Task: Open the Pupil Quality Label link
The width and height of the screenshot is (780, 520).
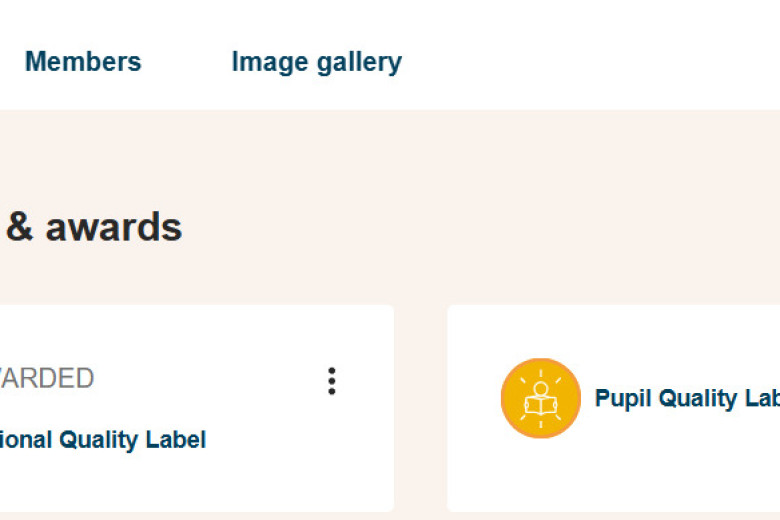Action: [x=687, y=399]
